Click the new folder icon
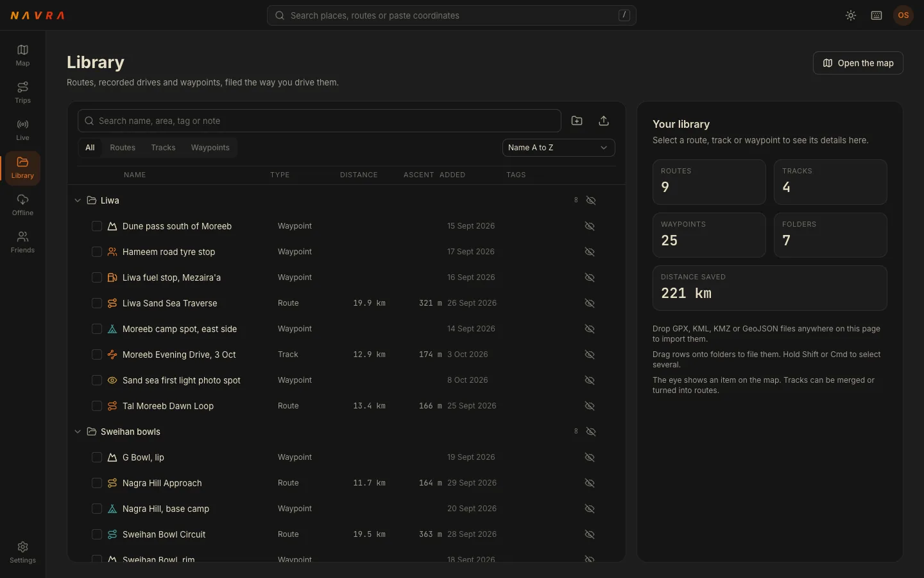 click(577, 121)
